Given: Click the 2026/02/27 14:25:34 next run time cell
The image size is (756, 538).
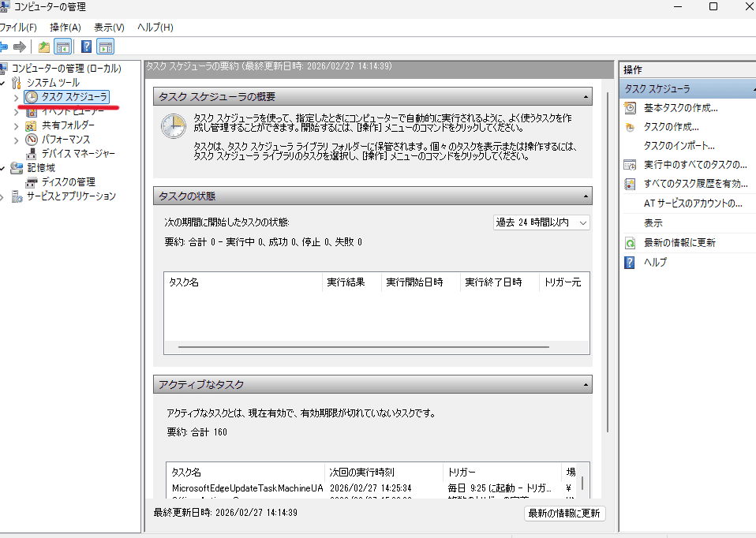Looking at the screenshot, I should 370,488.
